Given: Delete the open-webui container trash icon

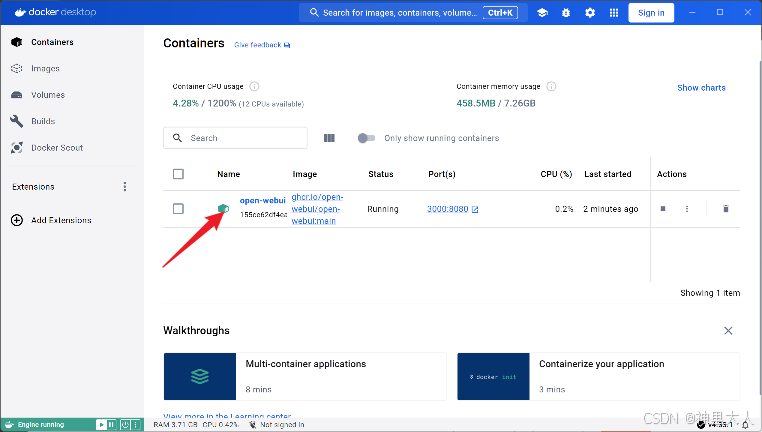Looking at the screenshot, I should point(726,208).
